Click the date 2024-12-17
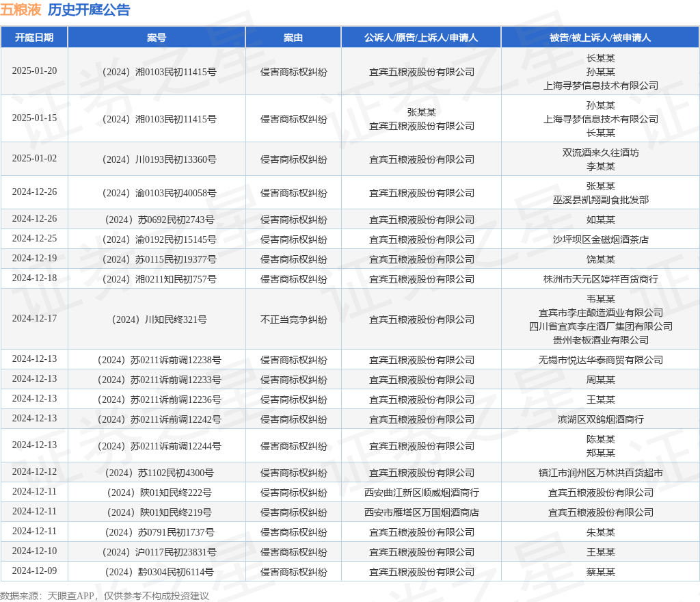This screenshot has width=700, height=602. click(34, 318)
